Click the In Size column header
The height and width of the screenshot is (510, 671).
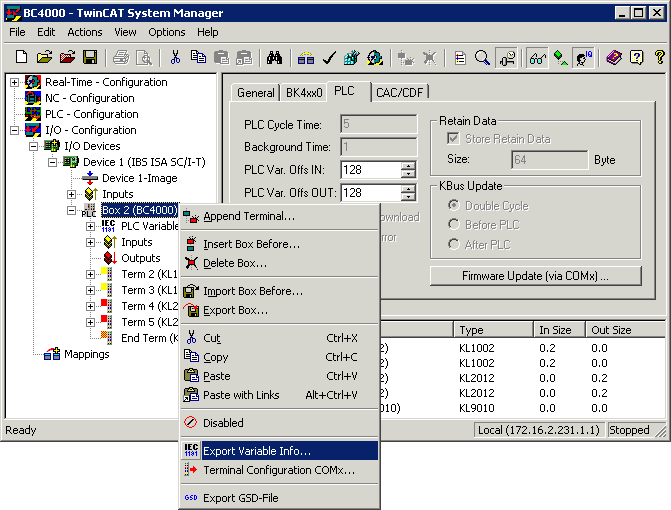tap(559, 330)
